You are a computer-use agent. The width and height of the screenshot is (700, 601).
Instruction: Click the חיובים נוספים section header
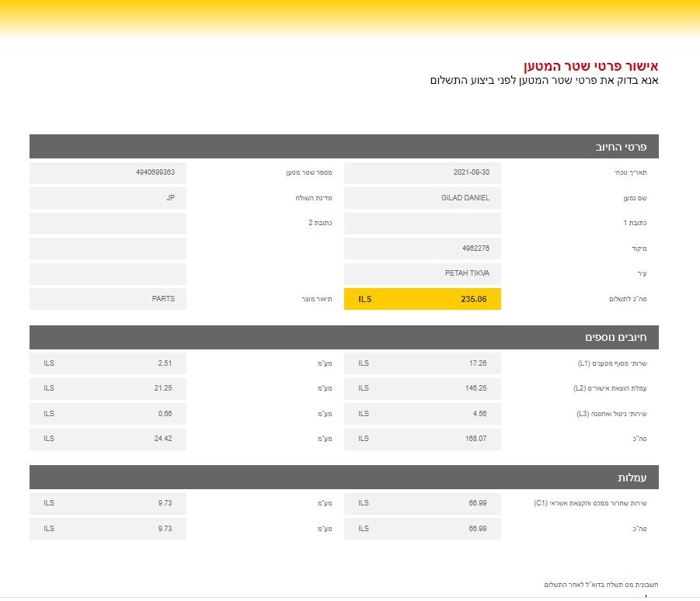[x=344, y=337]
